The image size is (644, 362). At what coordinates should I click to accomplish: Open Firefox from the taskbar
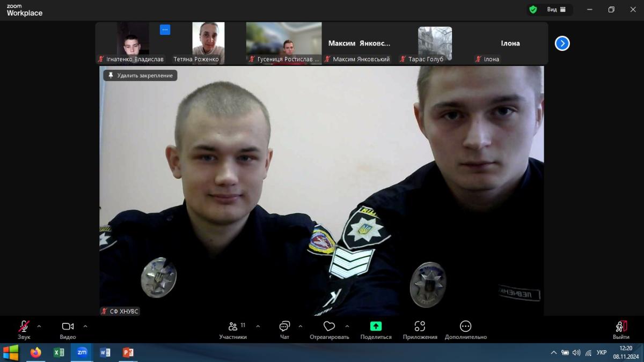35,352
